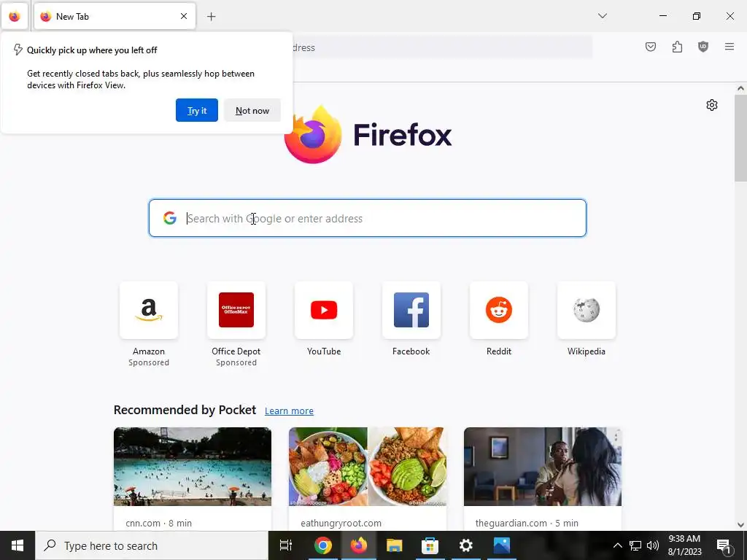Open cnn.com beach story thumbnail
The image size is (747, 560).
(193, 466)
